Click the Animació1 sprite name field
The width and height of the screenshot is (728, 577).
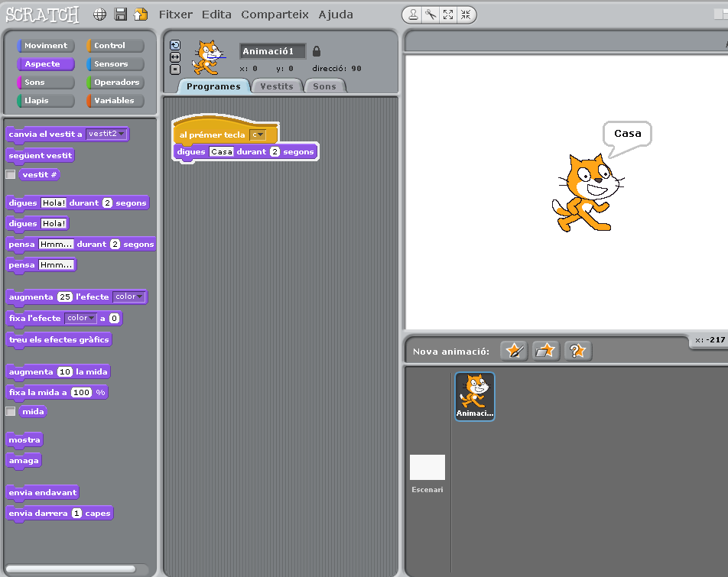272,51
